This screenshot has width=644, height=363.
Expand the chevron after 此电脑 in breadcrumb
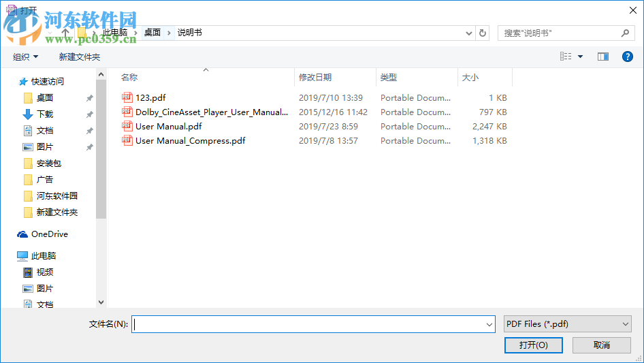tap(135, 33)
